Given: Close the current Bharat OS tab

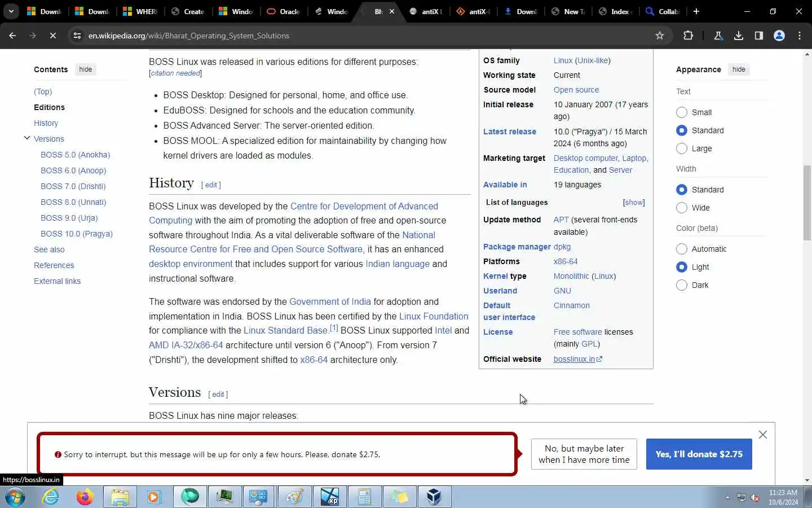Looking at the screenshot, I should coord(392,11).
